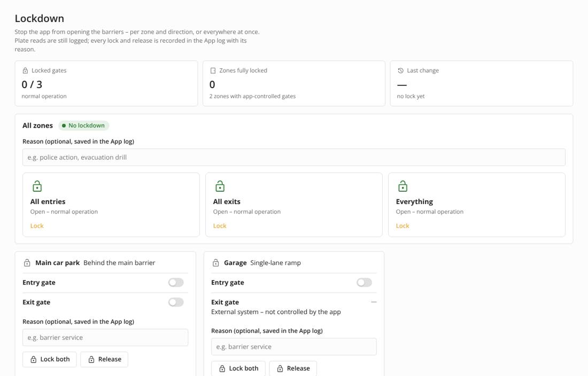Focus the Main car park reason field
This screenshot has width=588, height=376.
(x=105, y=338)
